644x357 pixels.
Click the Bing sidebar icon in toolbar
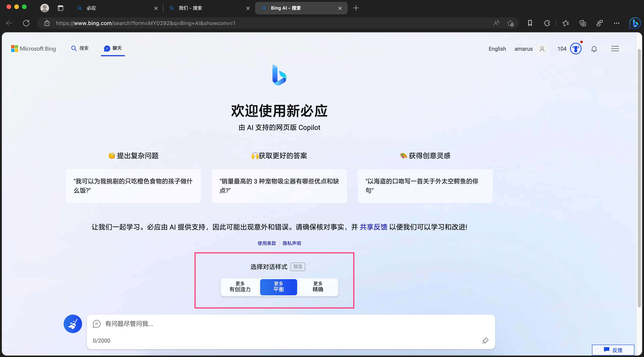[x=635, y=23]
